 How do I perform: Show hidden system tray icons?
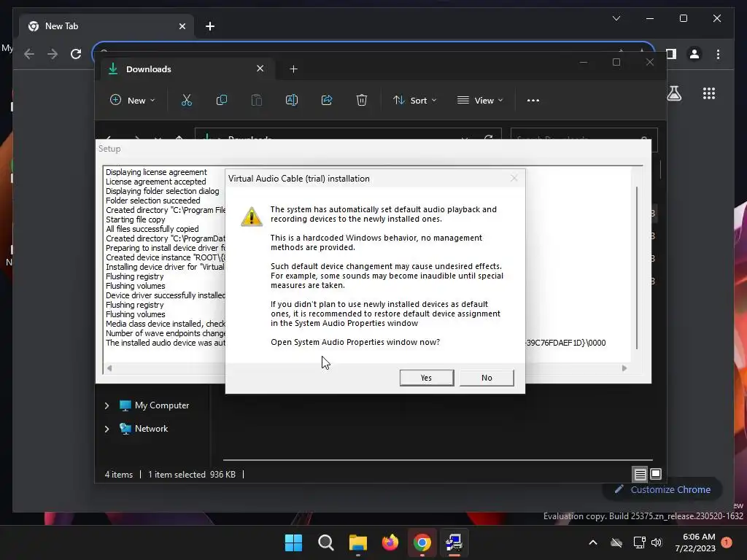(593, 542)
